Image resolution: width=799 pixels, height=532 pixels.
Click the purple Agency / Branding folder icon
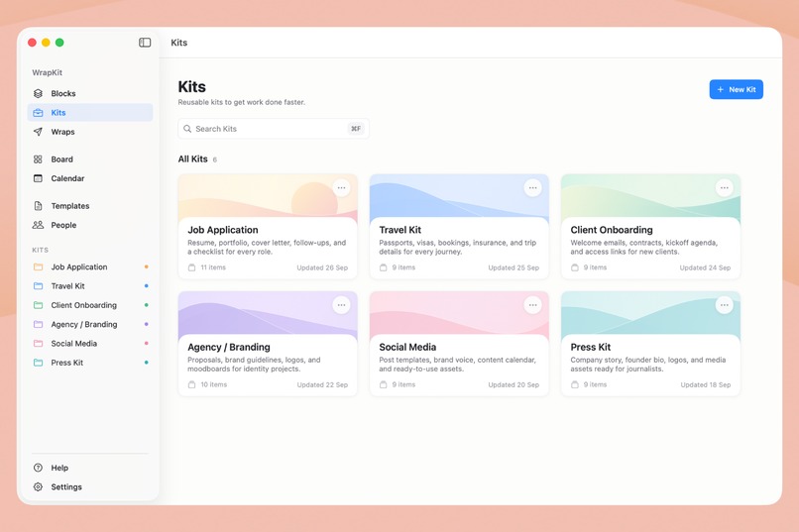tap(38, 324)
